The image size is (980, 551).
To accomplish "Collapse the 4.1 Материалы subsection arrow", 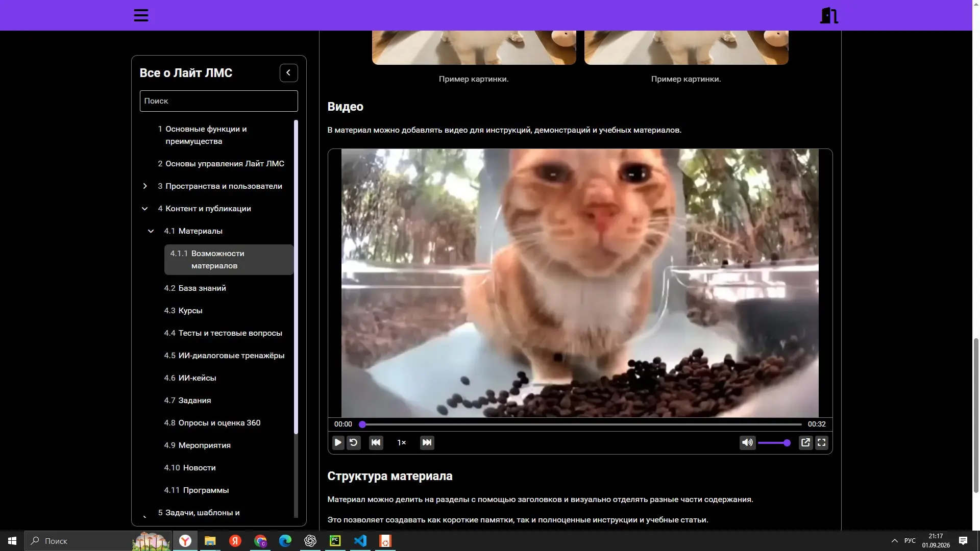I will (151, 231).
